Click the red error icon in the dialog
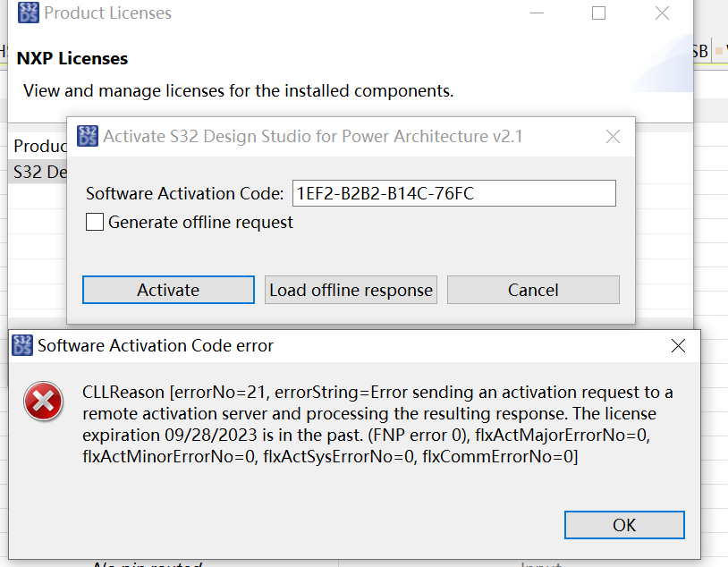 click(43, 402)
